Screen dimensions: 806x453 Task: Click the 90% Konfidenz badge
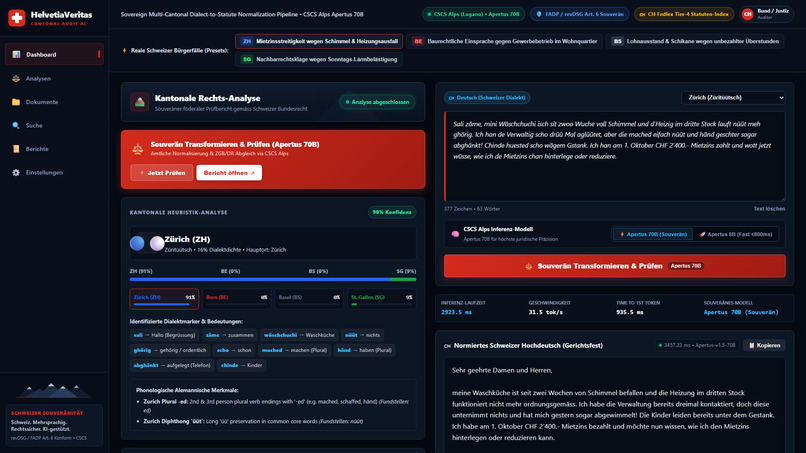click(392, 212)
